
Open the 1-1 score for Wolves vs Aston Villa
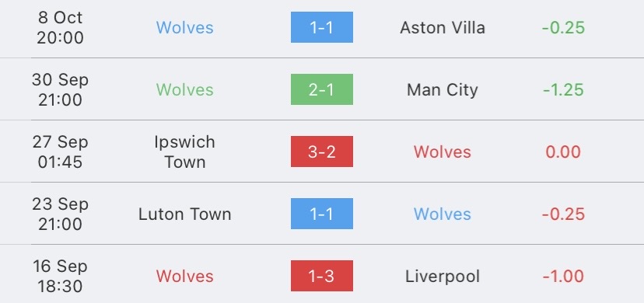click(321, 27)
